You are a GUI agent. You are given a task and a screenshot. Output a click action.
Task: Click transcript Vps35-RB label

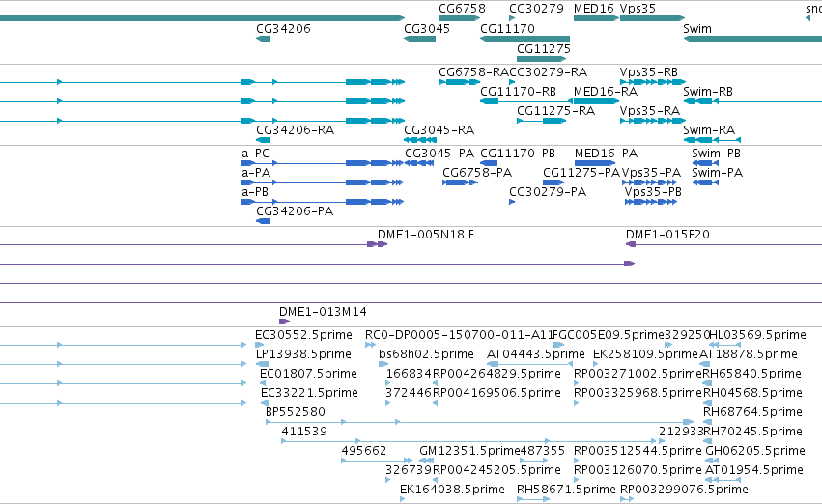click(648, 72)
